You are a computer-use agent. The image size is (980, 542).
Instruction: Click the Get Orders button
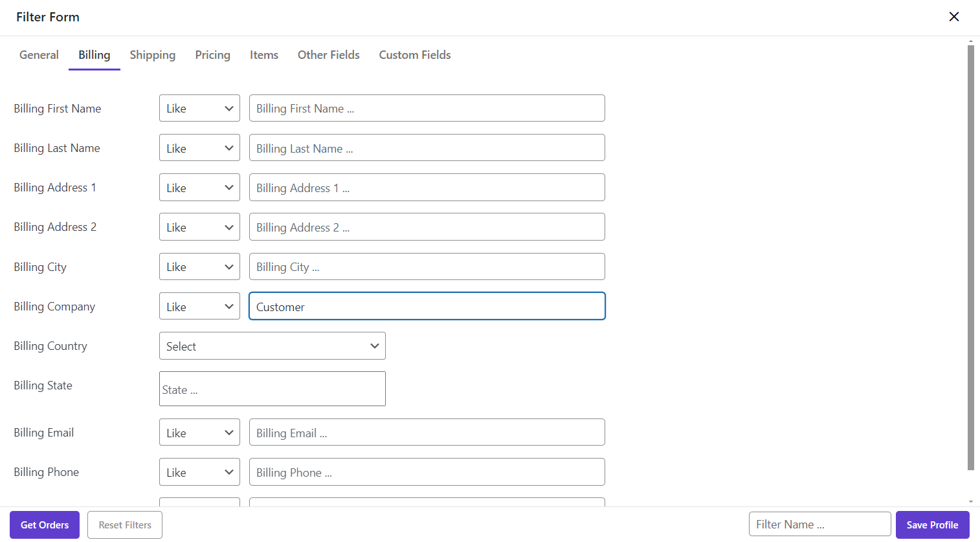point(45,525)
